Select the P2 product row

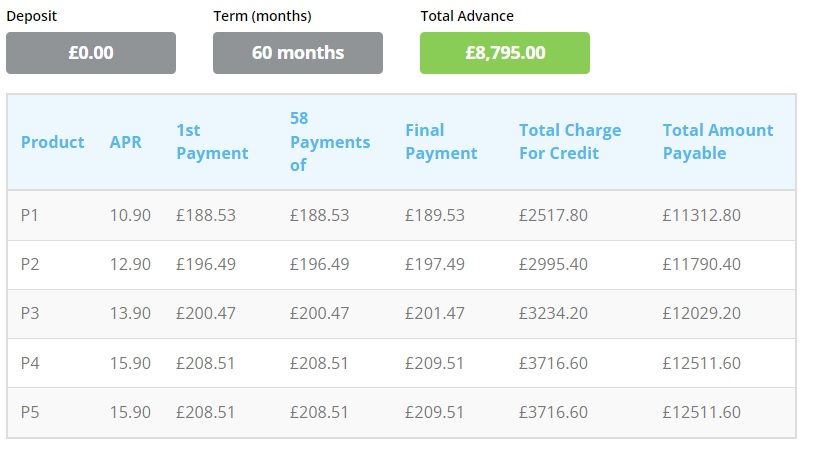tap(30, 264)
